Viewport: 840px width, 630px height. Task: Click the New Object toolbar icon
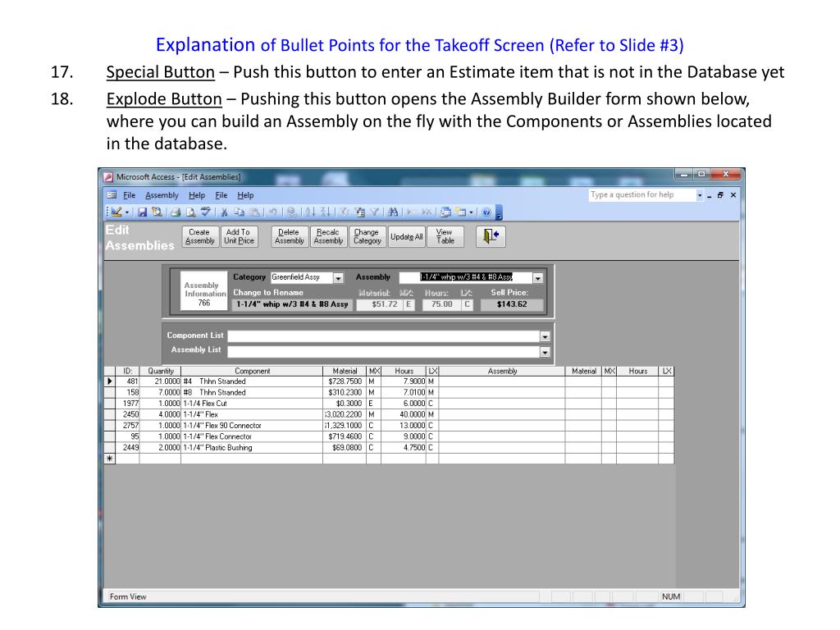pos(460,212)
